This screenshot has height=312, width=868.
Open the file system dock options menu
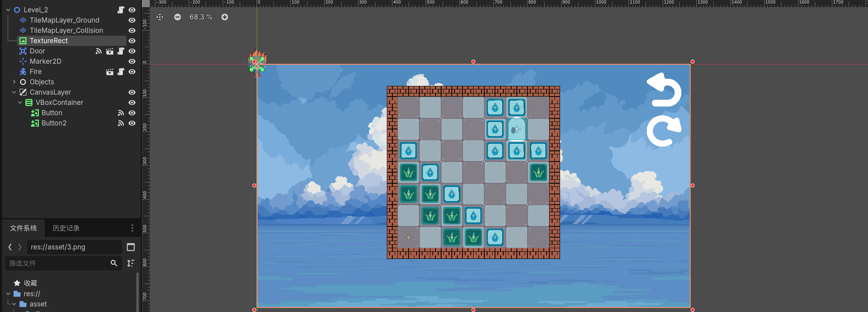(x=132, y=228)
